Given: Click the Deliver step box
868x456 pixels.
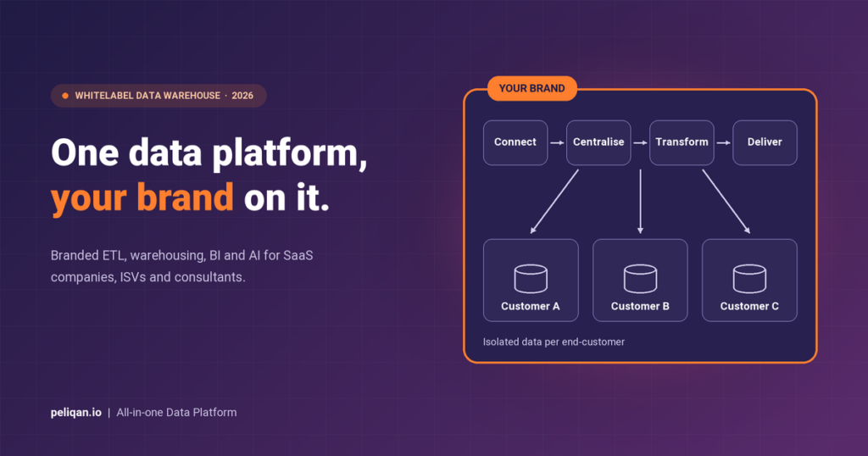Looking at the screenshot, I should [765, 142].
